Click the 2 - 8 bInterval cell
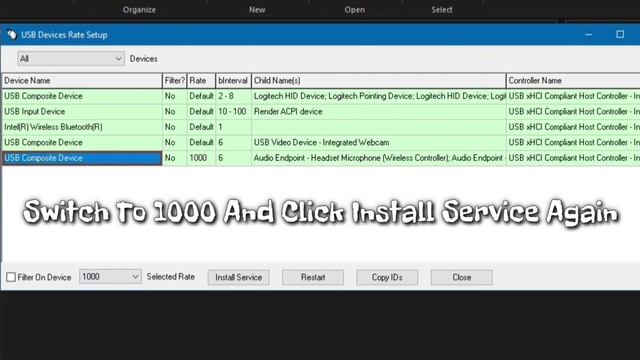Viewport: 640px width, 360px height. click(x=233, y=96)
